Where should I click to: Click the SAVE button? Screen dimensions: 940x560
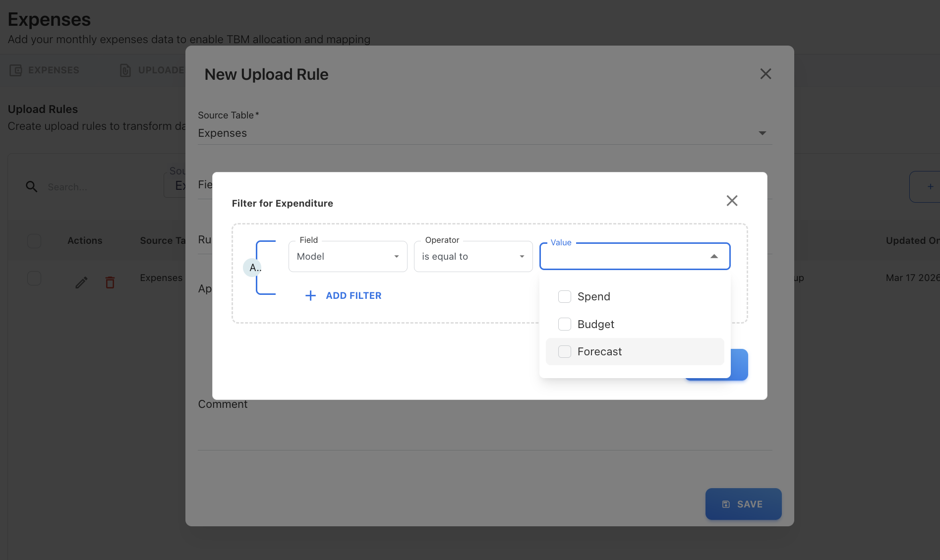coord(743,504)
